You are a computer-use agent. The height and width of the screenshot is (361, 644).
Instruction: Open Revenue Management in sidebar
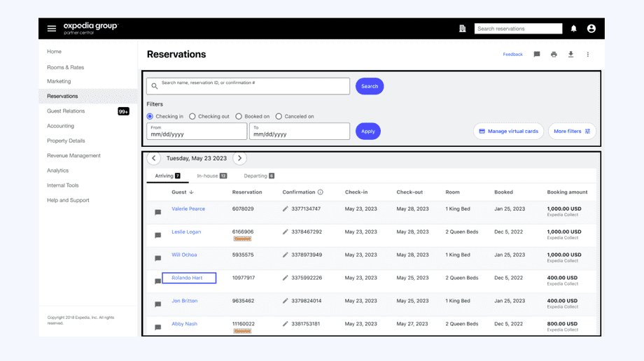pyautogui.click(x=73, y=155)
